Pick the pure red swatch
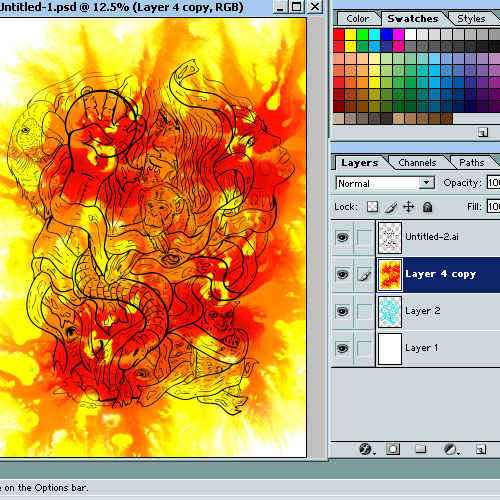Screen dimensions: 500x500 coord(338,34)
